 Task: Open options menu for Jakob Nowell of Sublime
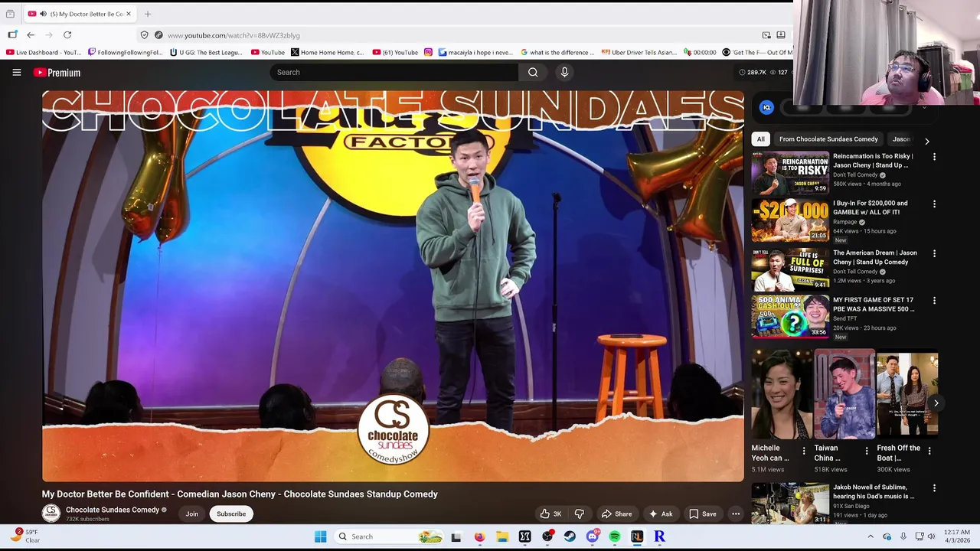934,487
